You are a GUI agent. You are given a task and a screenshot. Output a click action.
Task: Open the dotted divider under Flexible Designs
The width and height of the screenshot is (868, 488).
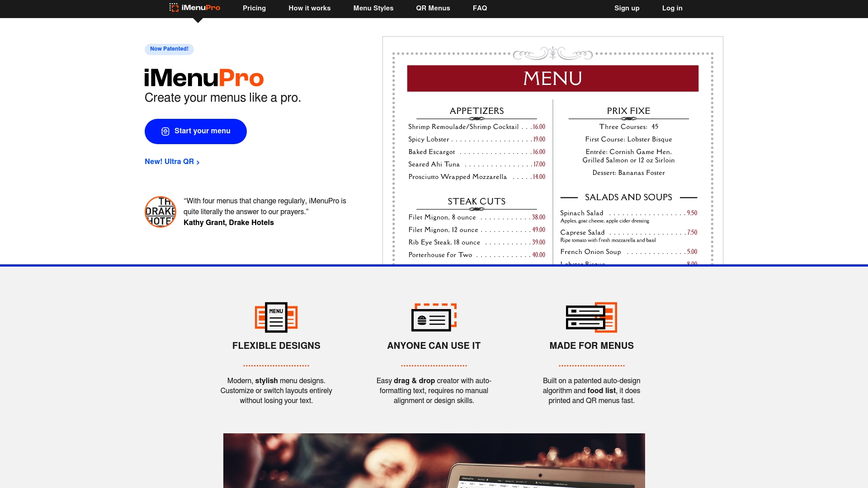point(276,364)
